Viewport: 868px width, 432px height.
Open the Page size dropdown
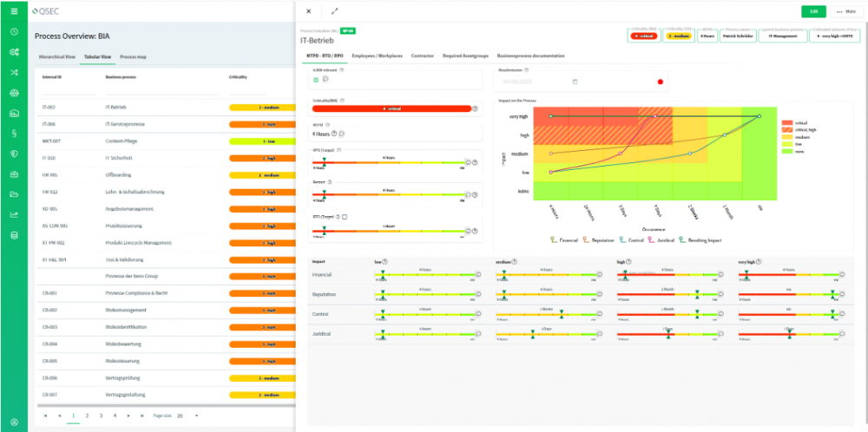(x=187, y=416)
